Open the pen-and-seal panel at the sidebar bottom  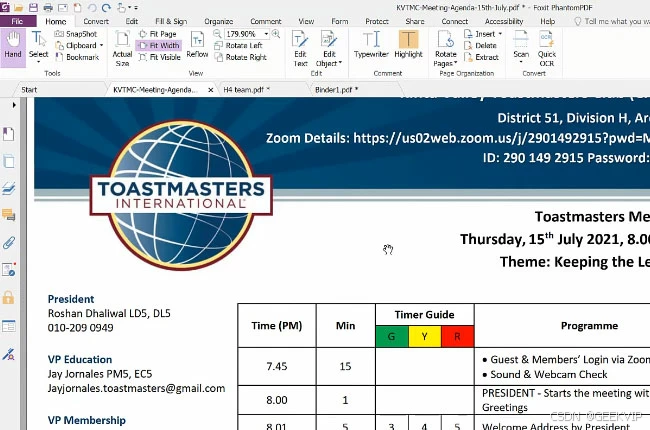[x=9, y=354]
